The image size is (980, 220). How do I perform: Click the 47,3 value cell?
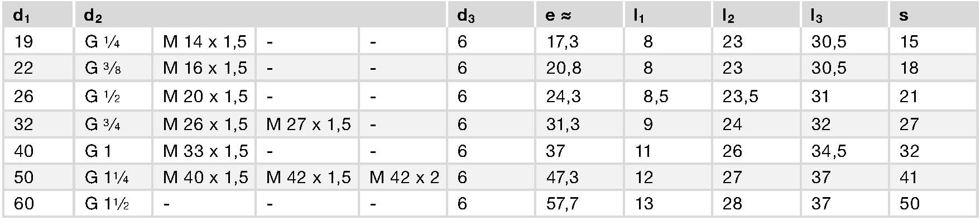pos(579,177)
